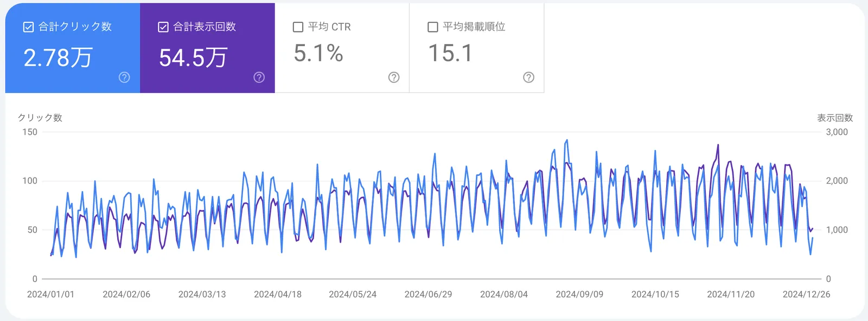Click the 2024/06/29 date axis label
The width and height of the screenshot is (868, 321).
428,294
